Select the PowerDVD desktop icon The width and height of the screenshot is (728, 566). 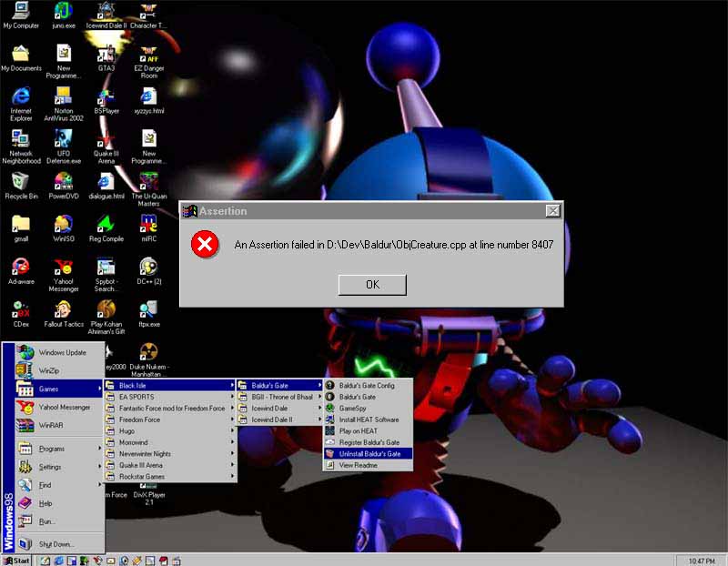coord(64,187)
